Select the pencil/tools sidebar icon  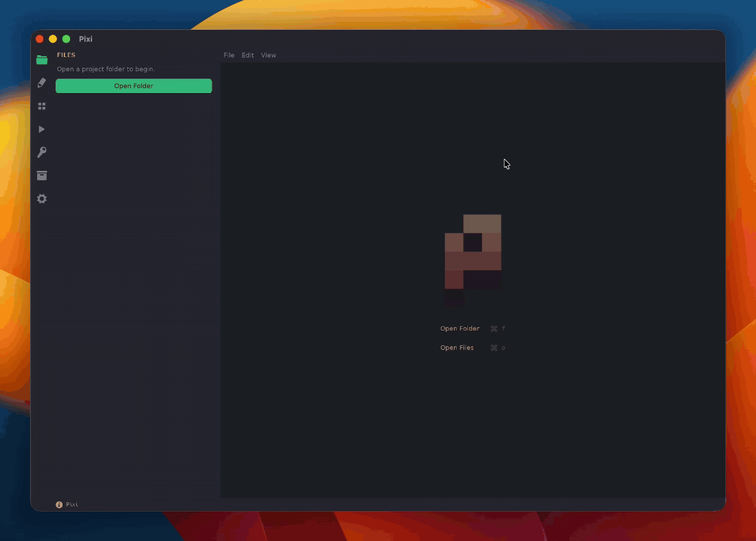coord(42,83)
